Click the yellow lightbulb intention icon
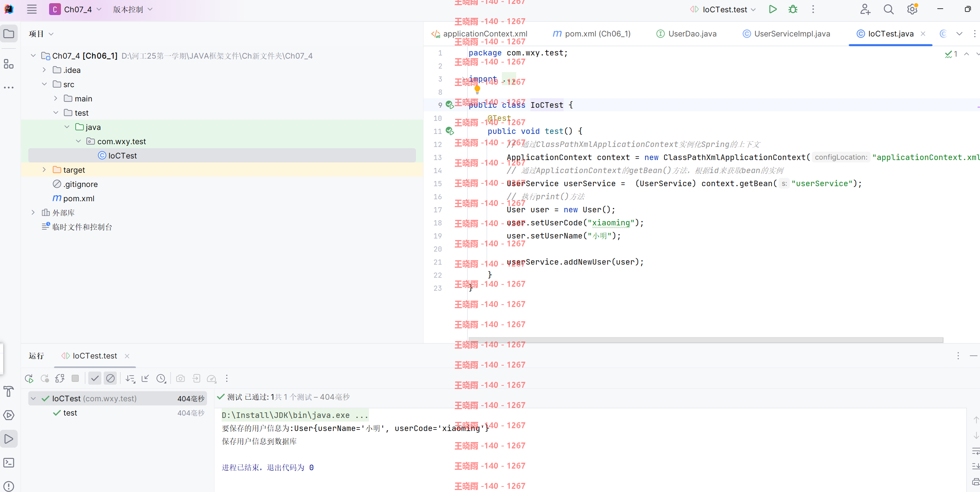The width and height of the screenshot is (980, 492). pos(477,90)
